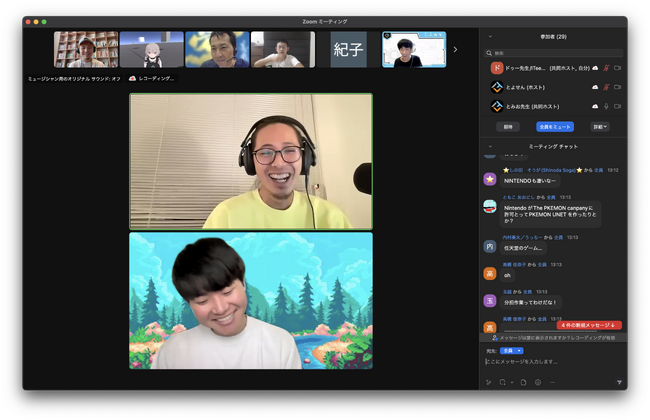Image resolution: width=650 pixels, height=420 pixels.
Task: Click video tile with forest virtual background
Action: tap(251, 301)
